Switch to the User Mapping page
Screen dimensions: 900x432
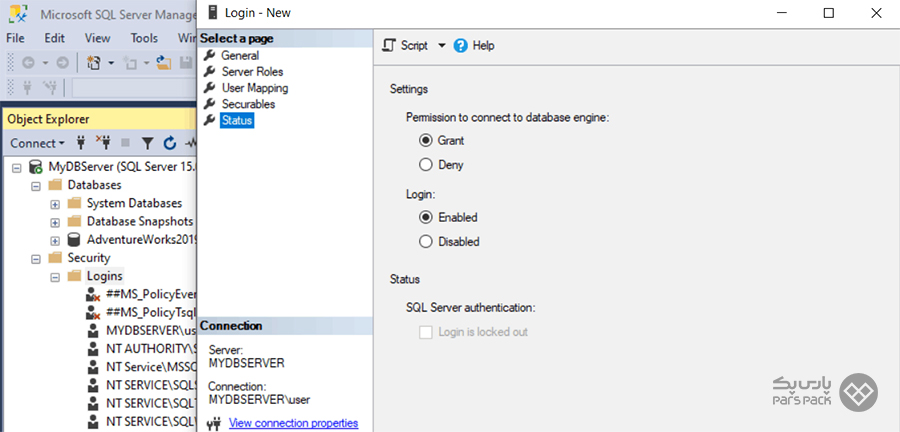coord(255,88)
